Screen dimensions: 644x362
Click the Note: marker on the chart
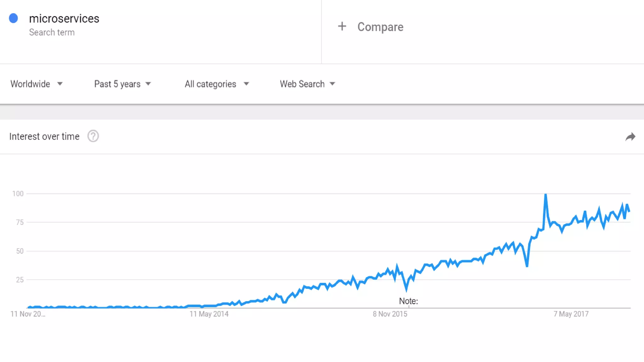pos(408,301)
